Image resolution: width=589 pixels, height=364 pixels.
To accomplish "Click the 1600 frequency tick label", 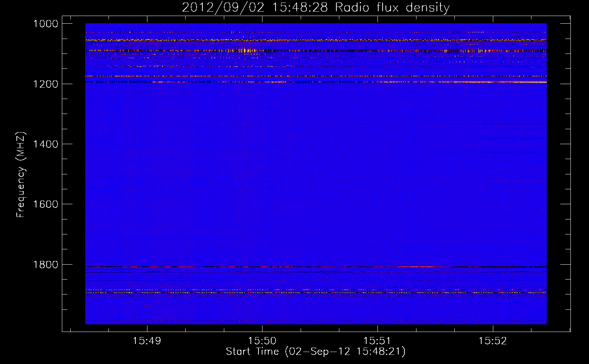I will click(46, 204).
